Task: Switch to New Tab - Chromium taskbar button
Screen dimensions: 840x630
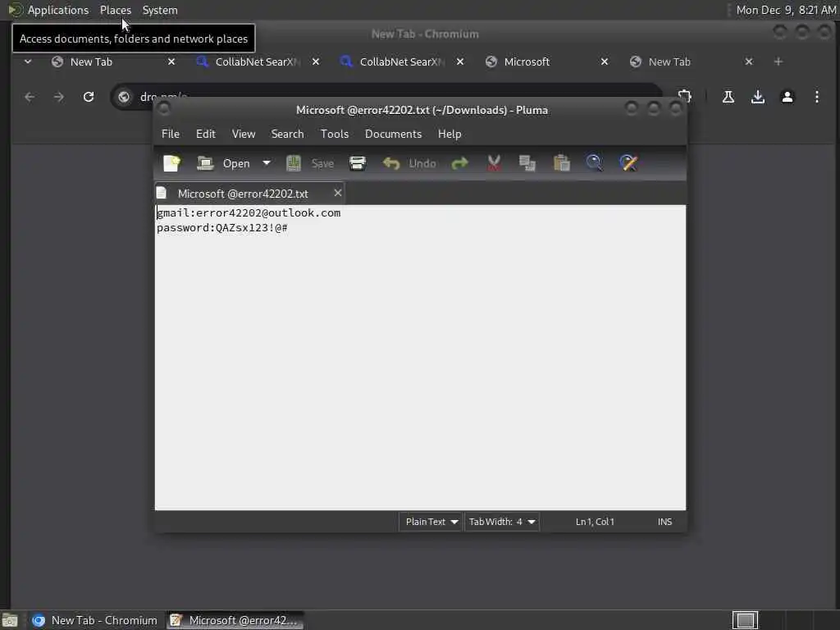Action: (94, 620)
